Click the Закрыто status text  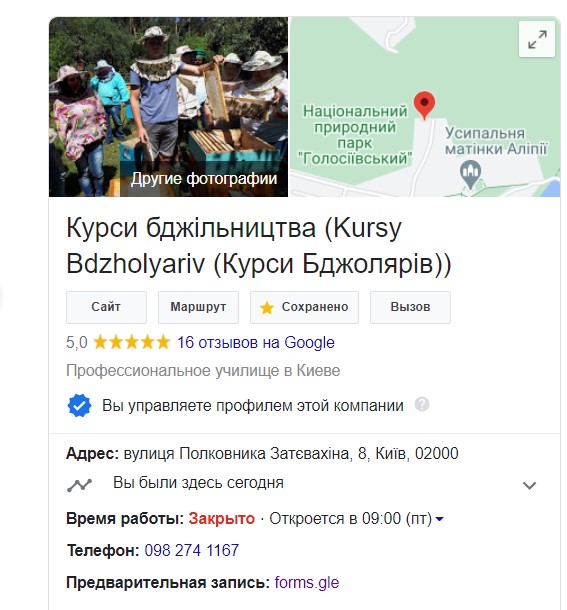tap(221, 519)
